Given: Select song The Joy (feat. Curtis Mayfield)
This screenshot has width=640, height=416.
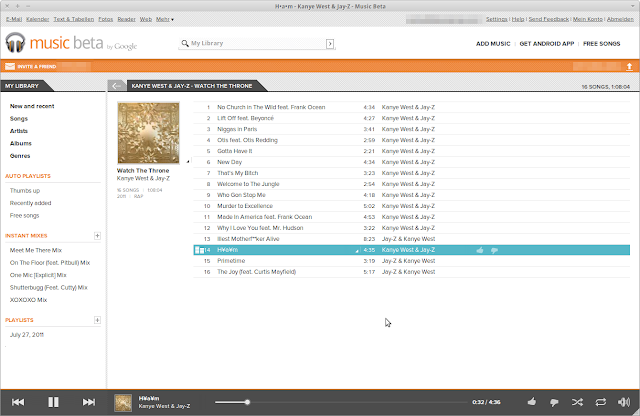Looking at the screenshot, I should coord(411,271).
